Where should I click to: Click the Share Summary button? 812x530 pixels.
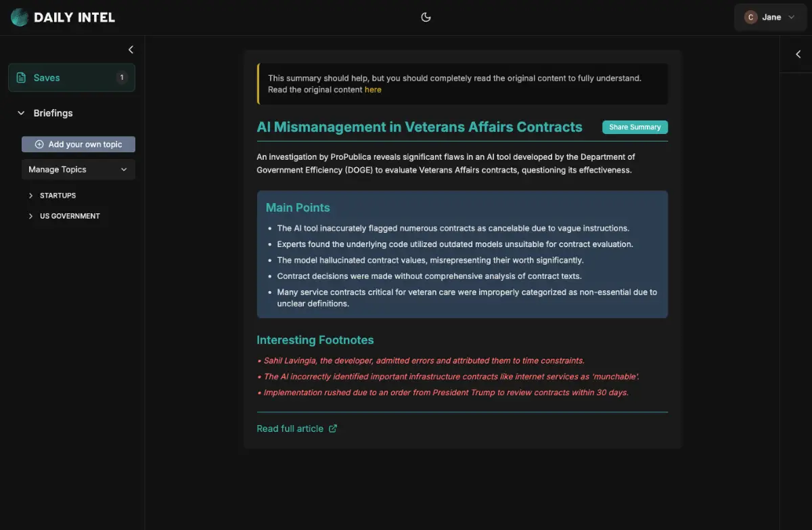(x=635, y=127)
